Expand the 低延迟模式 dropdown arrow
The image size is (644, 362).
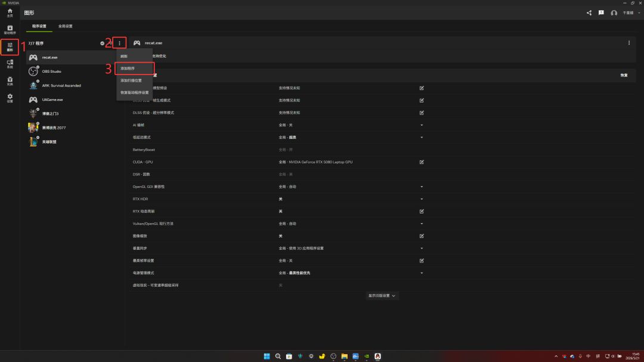422,137
